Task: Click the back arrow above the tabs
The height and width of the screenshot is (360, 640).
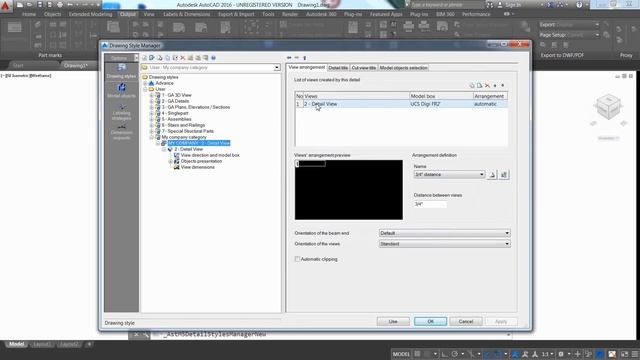Action: click(x=289, y=58)
